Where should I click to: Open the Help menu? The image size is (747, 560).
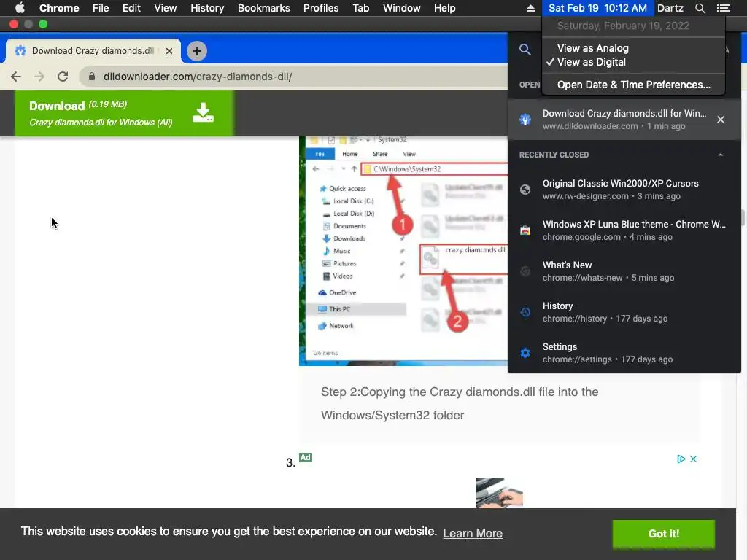pyautogui.click(x=444, y=8)
